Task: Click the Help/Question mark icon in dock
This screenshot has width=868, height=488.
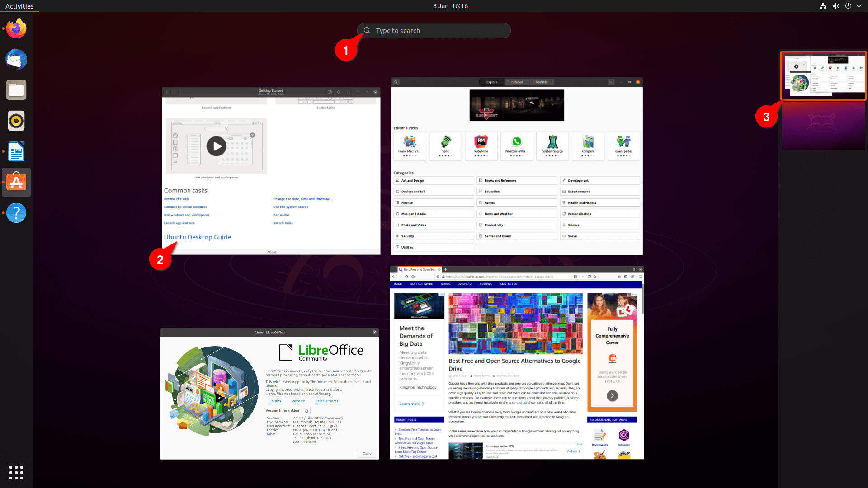Action: click(16, 213)
